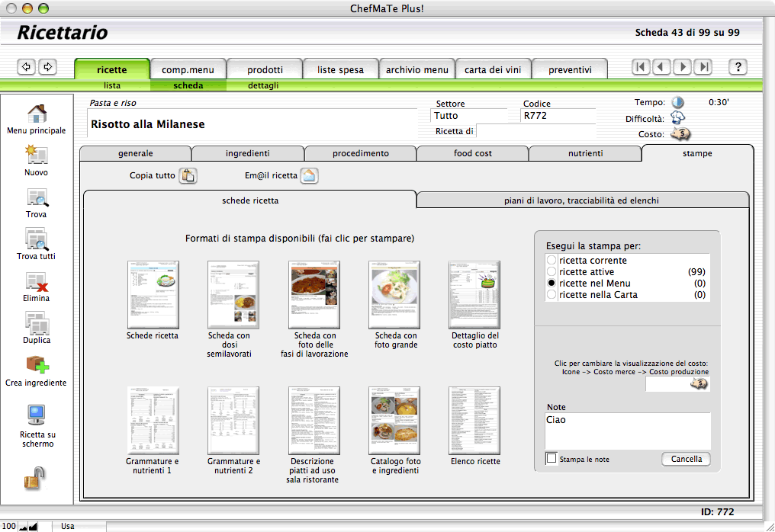The image size is (775, 532).
Task: Open the Menu principale home icon
Action: (37, 114)
